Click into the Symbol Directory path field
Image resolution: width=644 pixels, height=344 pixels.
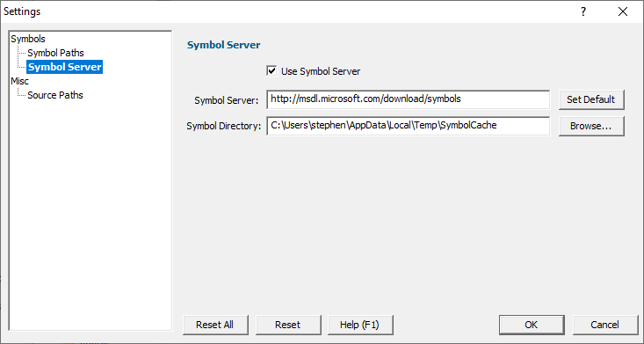coord(408,126)
